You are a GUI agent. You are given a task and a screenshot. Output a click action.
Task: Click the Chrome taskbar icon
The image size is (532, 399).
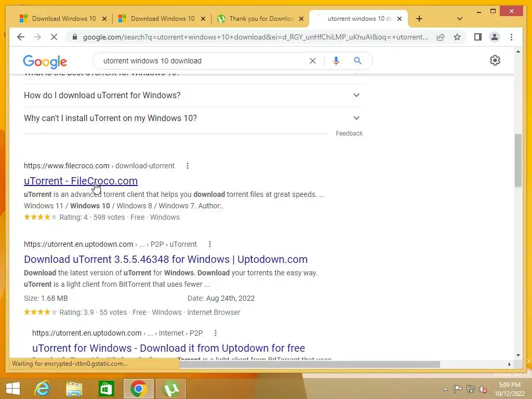click(138, 388)
